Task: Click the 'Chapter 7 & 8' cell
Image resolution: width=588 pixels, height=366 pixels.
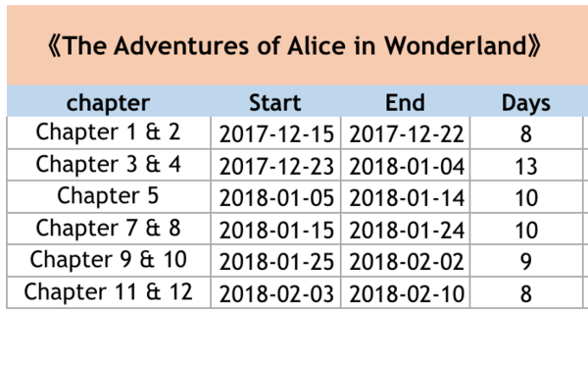Action: pos(109,229)
